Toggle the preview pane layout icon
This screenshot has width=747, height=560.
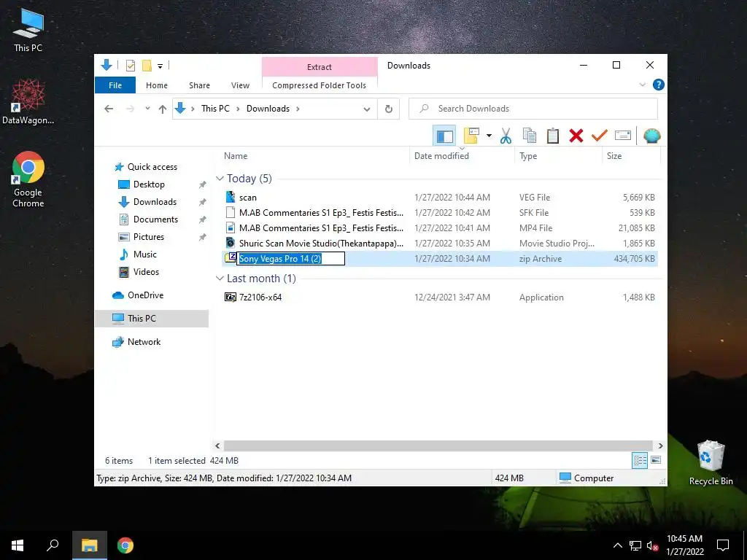click(444, 136)
